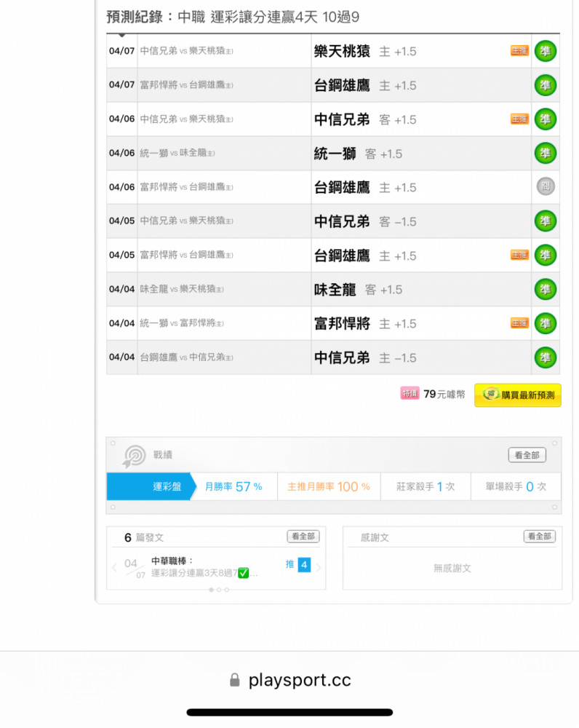This screenshot has height=728, width=579.
Task: Click green 準 icon on 04/04 中信兄弟 row
Action: pos(545,357)
